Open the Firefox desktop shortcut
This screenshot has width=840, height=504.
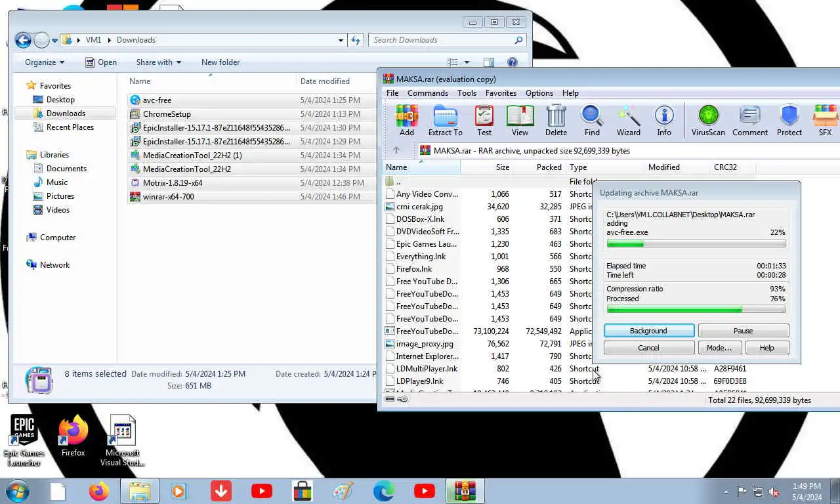(x=73, y=436)
